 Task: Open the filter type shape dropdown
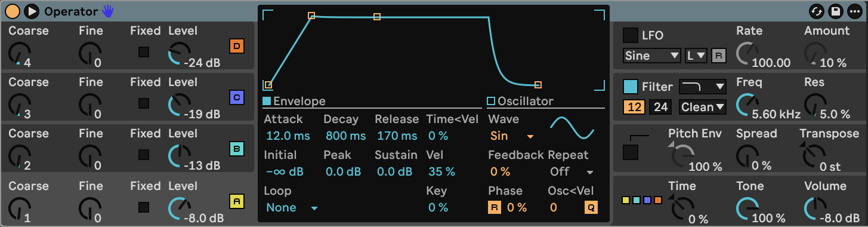[x=703, y=87]
